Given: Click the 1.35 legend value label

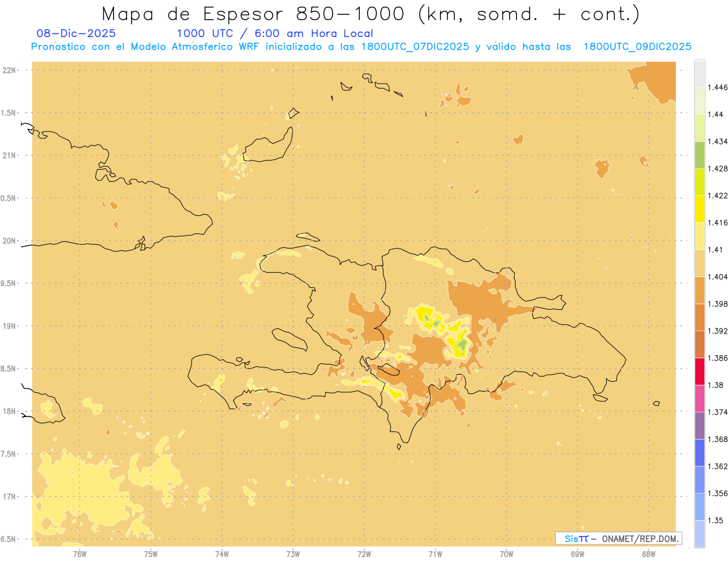Looking at the screenshot, I should point(715,520).
